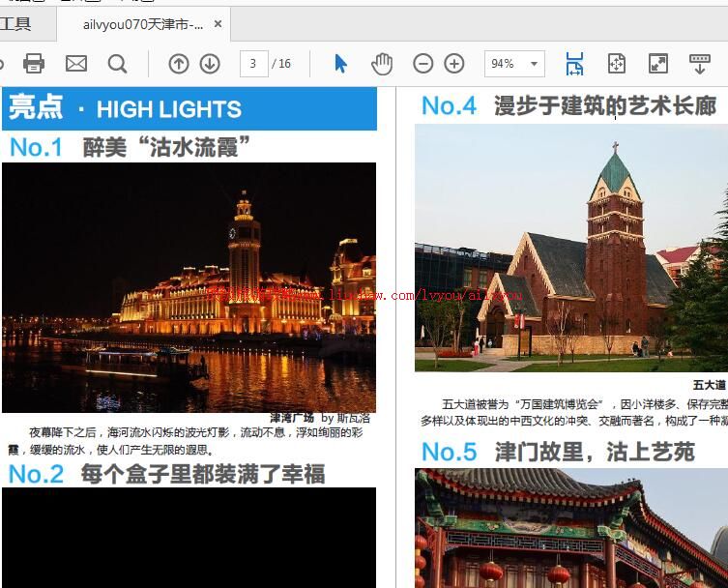Select the ailvyou070天津市 document tab
This screenshot has width=728, height=588.
click(142, 24)
